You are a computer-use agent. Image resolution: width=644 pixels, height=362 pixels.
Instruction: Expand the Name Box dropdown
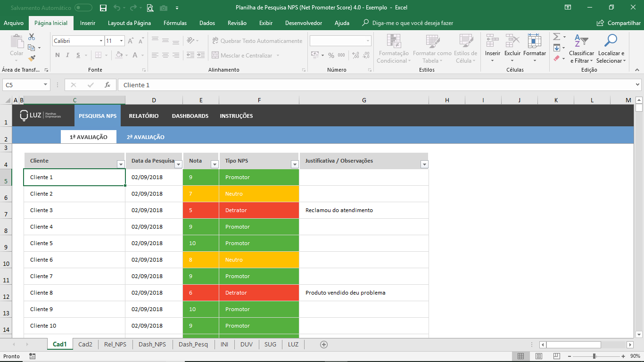[x=46, y=85]
